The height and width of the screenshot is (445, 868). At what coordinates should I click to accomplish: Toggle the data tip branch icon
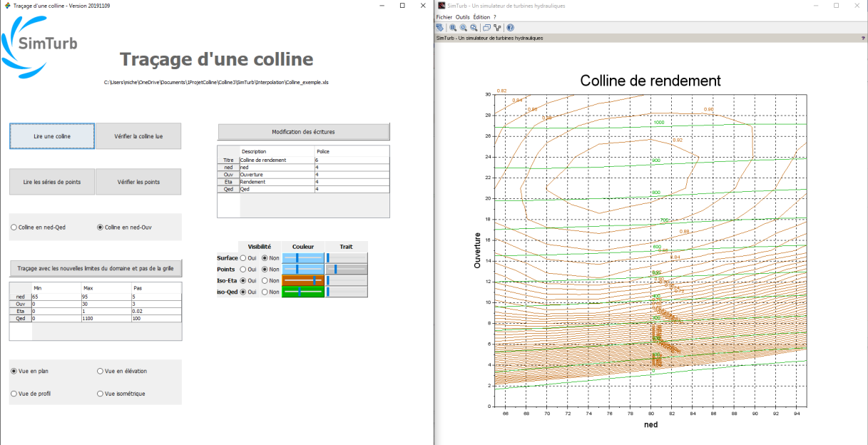[x=497, y=27]
